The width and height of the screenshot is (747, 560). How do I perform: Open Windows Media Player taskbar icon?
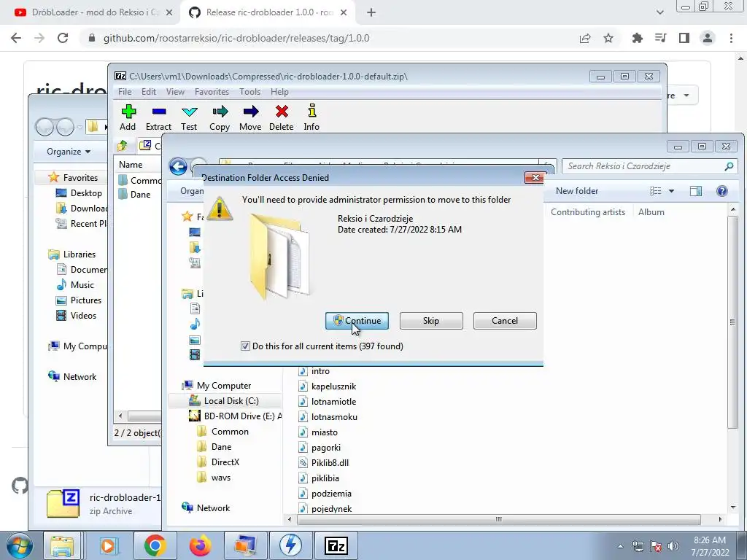click(108, 545)
